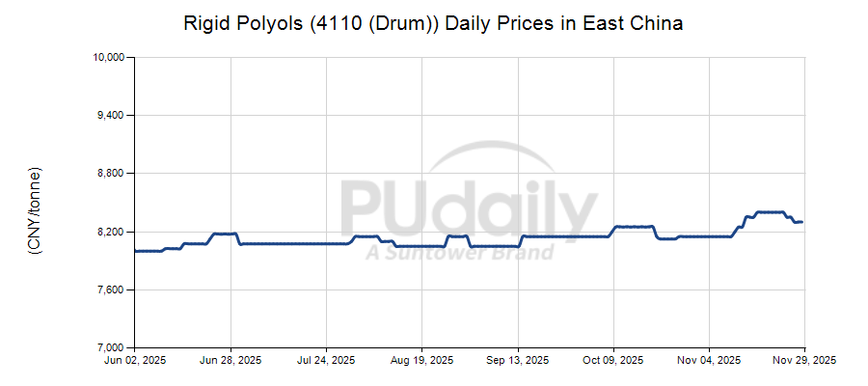This screenshot has width=868, height=386.
Task: Click the 'A Sunrower Brand' watermark tagline
Action: click(459, 253)
